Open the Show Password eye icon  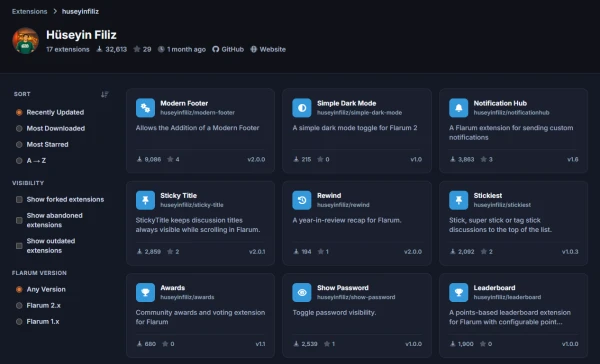(x=302, y=292)
